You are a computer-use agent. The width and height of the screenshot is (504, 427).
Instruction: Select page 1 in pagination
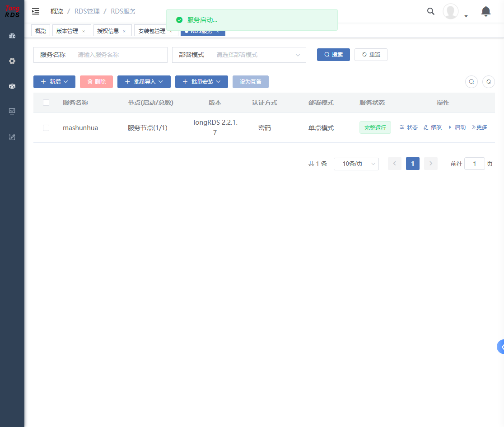point(413,164)
